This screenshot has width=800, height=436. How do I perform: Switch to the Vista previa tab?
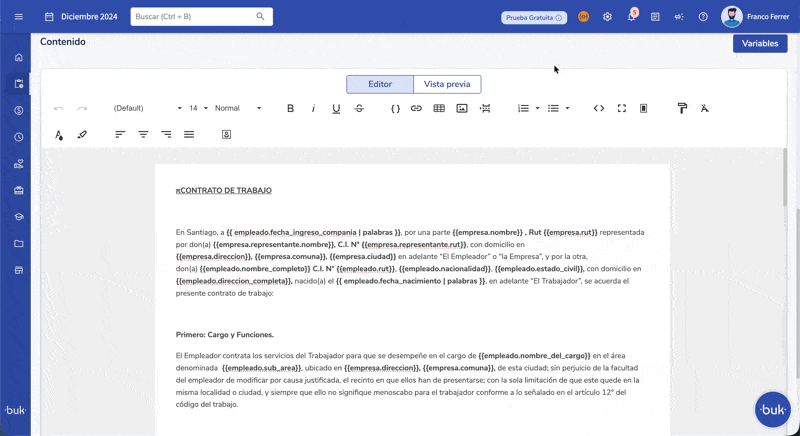447,85
